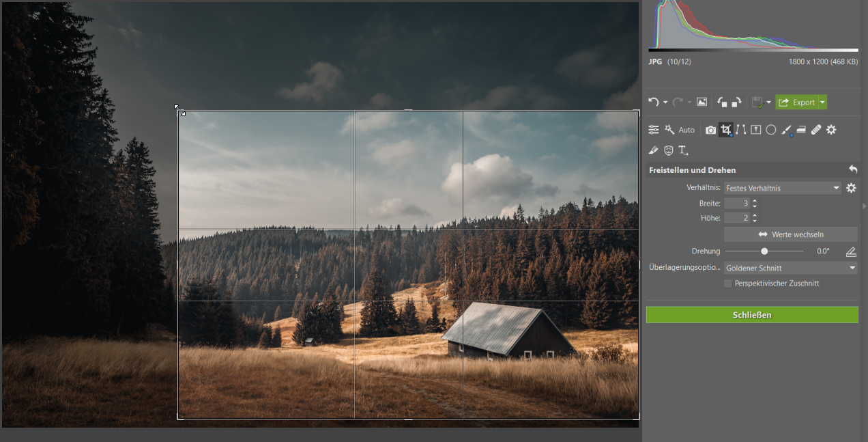Open the Export dropdown arrow
This screenshot has width=868, height=442.
822,102
